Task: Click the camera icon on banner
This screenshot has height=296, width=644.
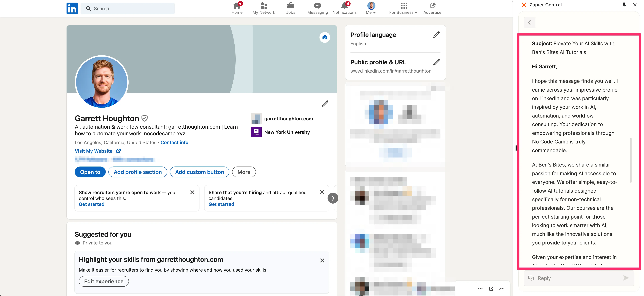Action: pos(325,38)
